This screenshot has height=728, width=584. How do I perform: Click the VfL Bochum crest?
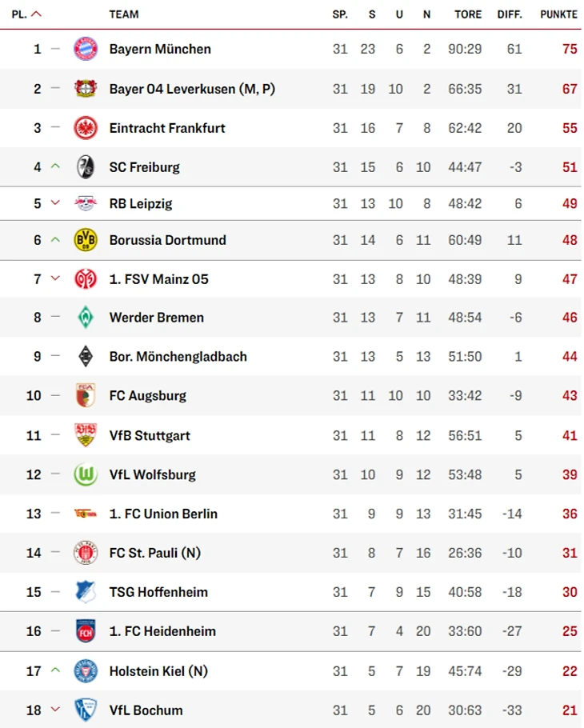(x=86, y=710)
